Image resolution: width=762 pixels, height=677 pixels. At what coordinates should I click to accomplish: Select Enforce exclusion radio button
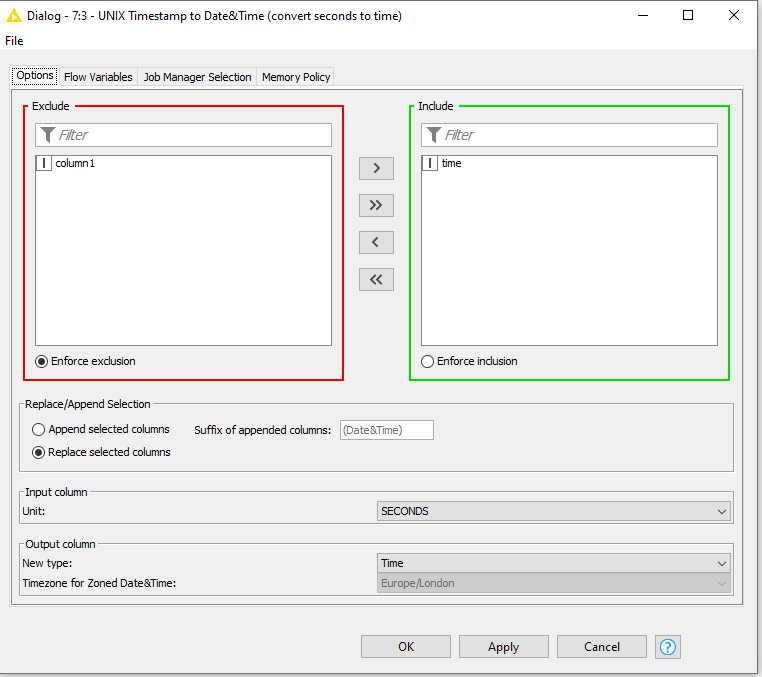42,362
